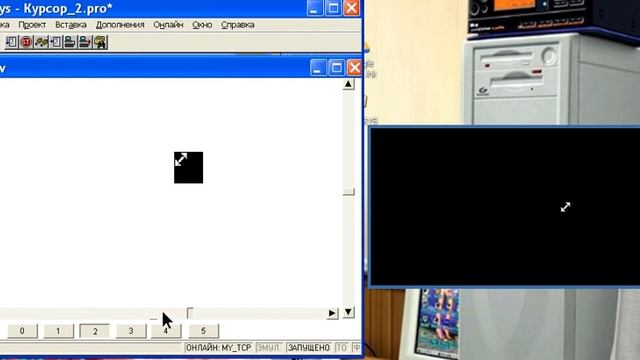Click the red Stop icon in toolbar
The image size is (640, 360).
pos(27,42)
